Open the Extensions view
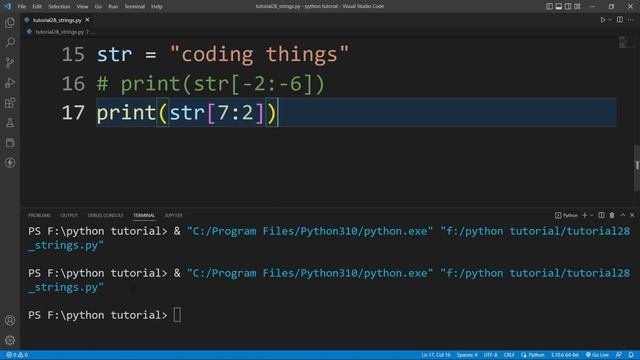Screen dimensions: 640x360 tap(10, 102)
